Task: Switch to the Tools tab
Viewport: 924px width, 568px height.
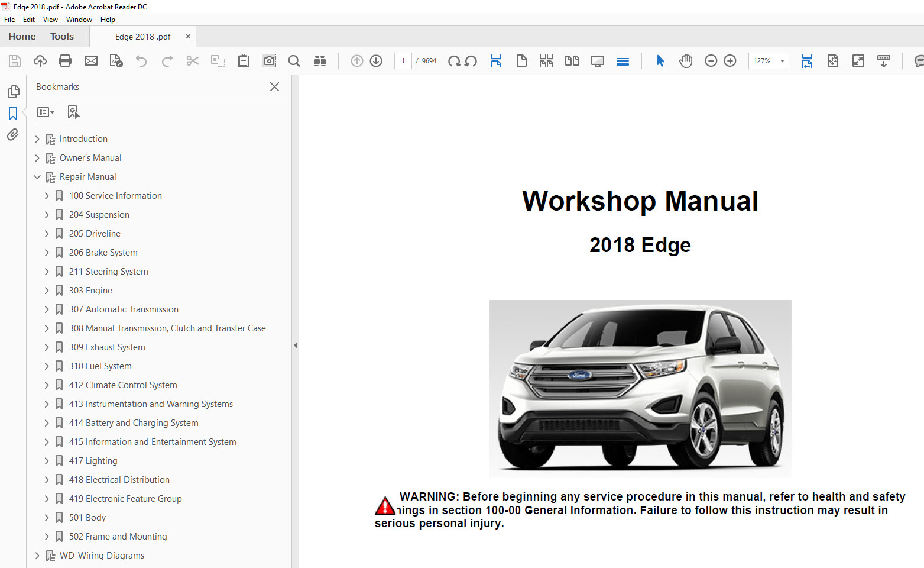Action: pyautogui.click(x=62, y=37)
